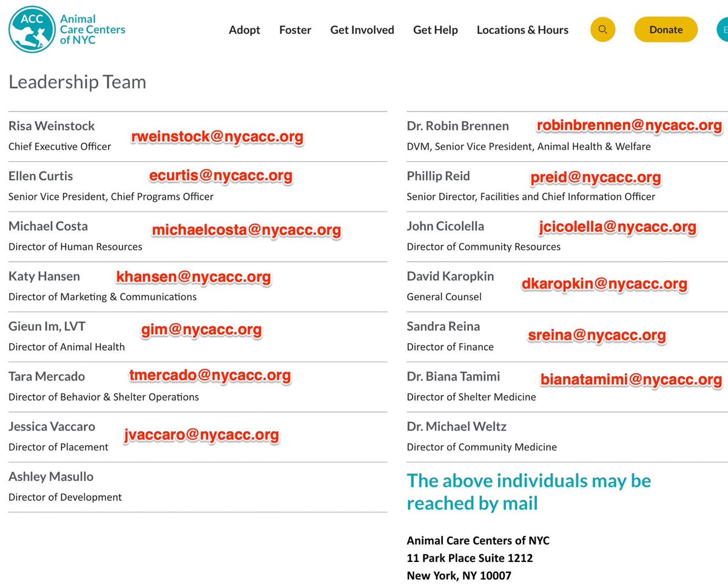Select the name John Cicolella

tap(445, 226)
